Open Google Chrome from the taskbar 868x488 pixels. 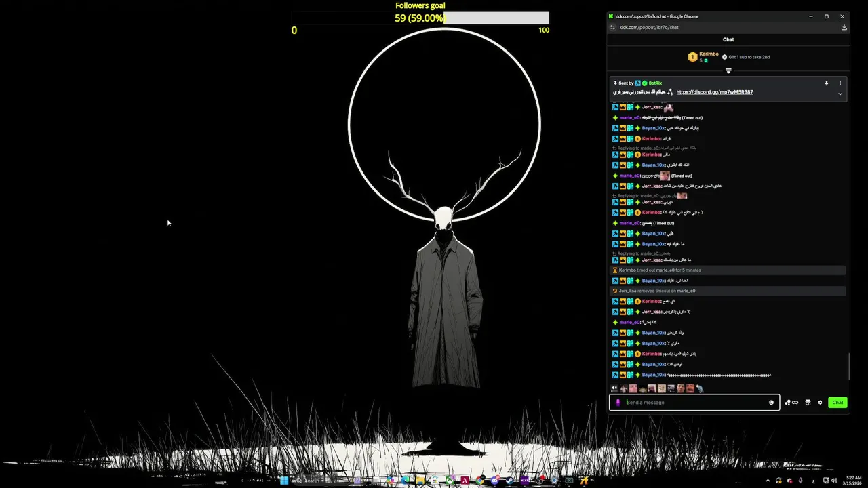click(x=480, y=481)
